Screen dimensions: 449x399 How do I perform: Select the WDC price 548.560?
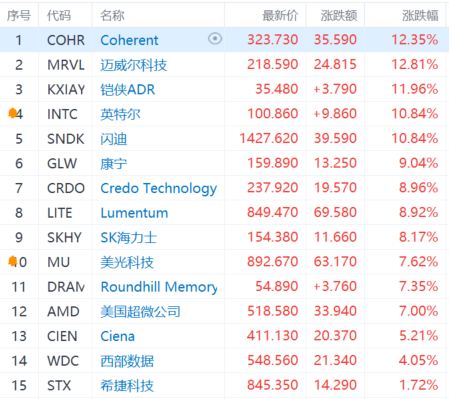(x=272, y=360)
